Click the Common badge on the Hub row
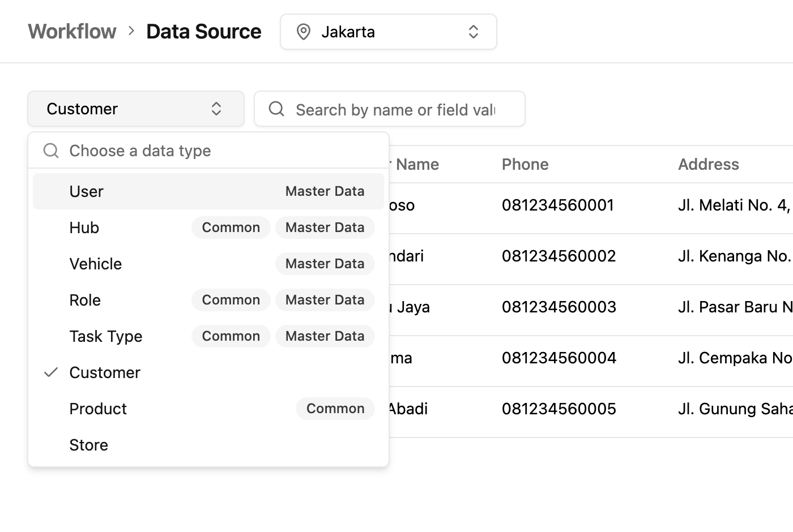 [x=231, y=228]
